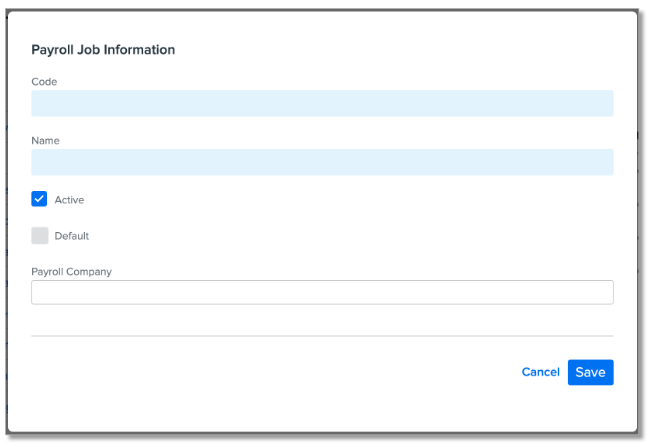
Task: Click the Code input field
Action: click(x=322, y=103)
